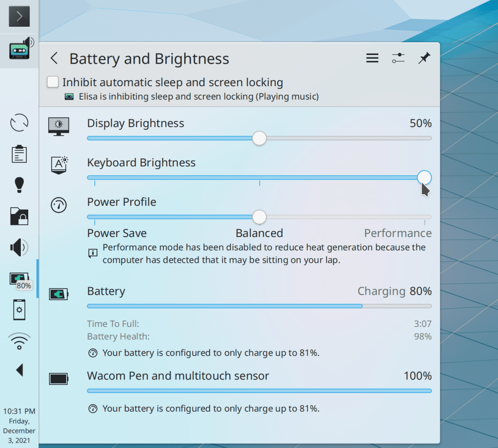This screenshot has height=448, width=498.
Task: Open the lightbulb Night Color tray icon
Action: click(19, 185)
